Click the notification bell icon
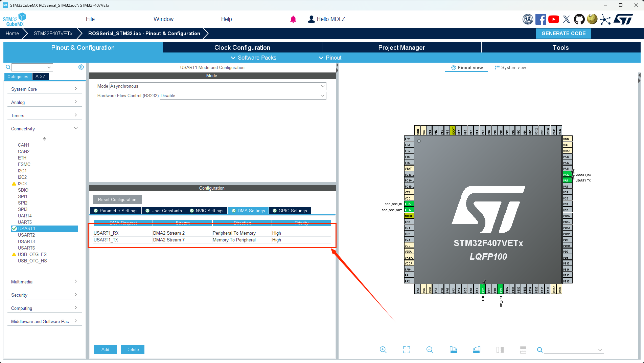The height and width of the screenshot is (363, 644). coord(293,19)
